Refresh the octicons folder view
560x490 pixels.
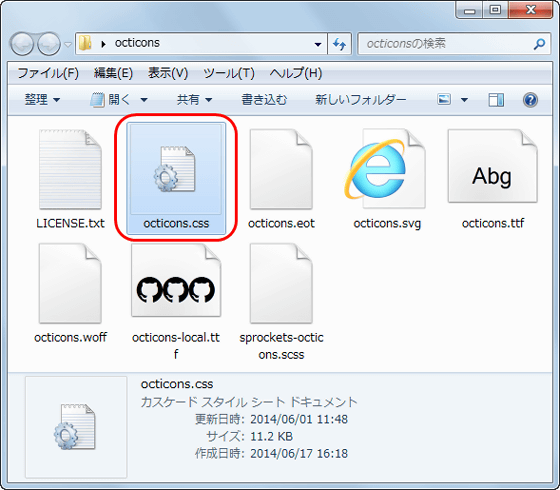click(x=339, y=44)
